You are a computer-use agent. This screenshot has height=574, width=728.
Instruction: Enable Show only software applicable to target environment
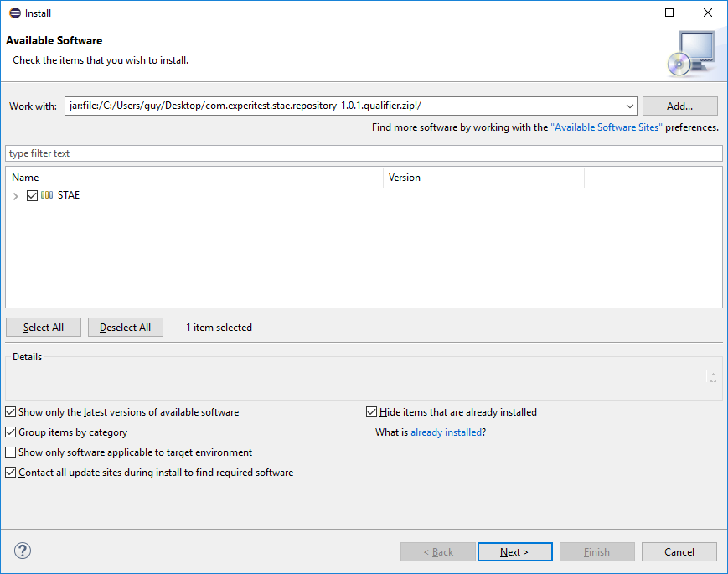tap(11, 452)
